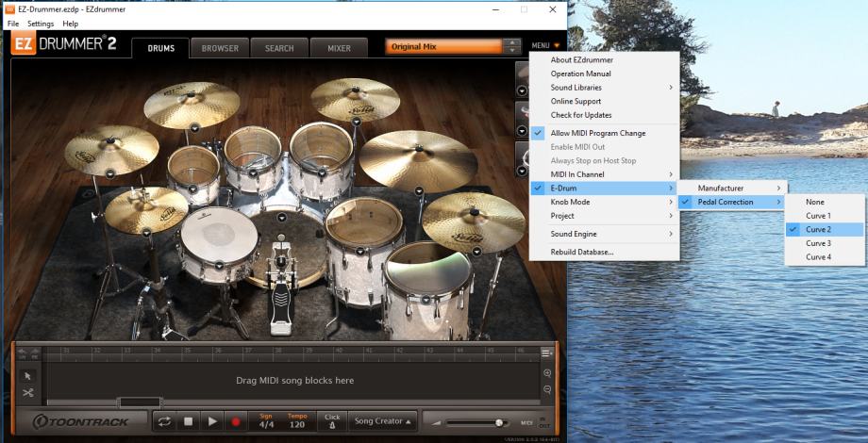
Task: Switch to the MIXER tab
Action: pyautogui.click(x=339, y=48)
